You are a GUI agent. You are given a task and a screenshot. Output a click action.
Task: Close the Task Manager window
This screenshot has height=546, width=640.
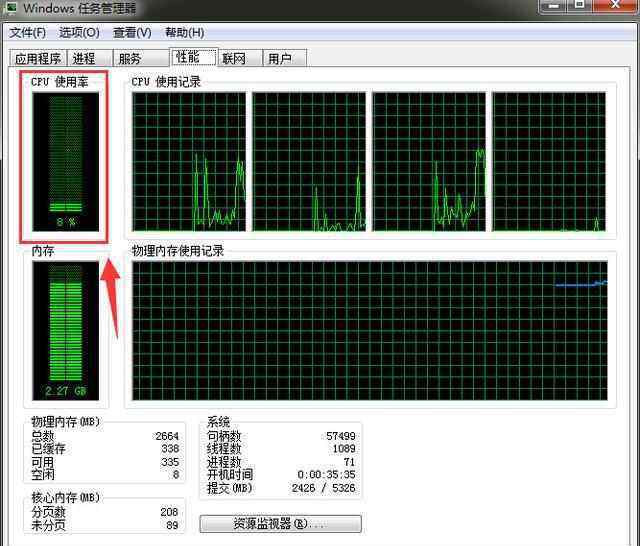(x=616, y=6)
